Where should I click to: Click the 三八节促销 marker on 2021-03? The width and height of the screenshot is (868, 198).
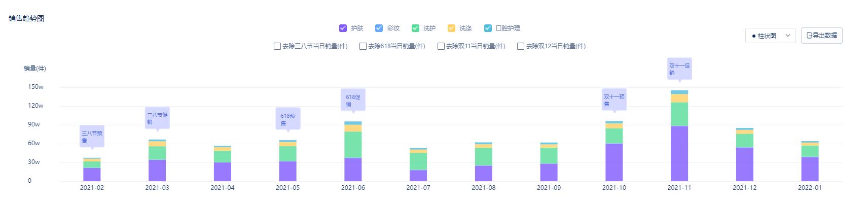157,119
